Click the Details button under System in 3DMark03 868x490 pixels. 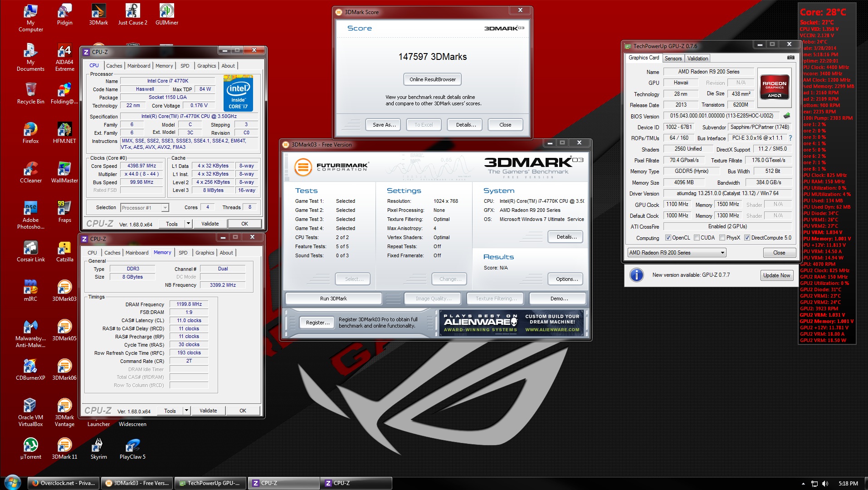point(566,237)
